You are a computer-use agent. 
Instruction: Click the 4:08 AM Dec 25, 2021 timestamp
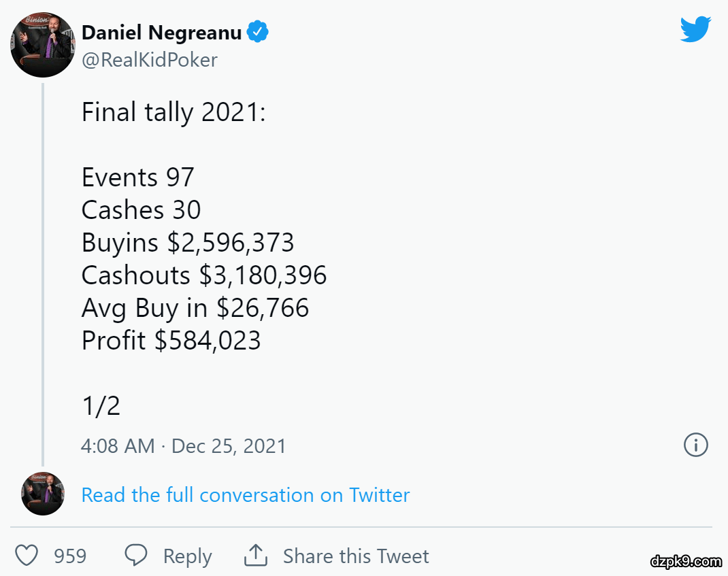183,446
